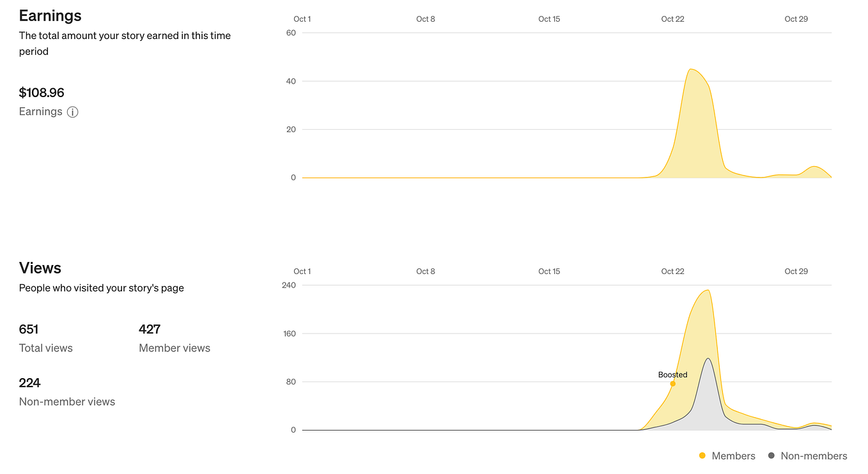The width and height of the screenshot is (868, 474).
Task: Click the Members legend label
Action: click(x=734, y=456)
